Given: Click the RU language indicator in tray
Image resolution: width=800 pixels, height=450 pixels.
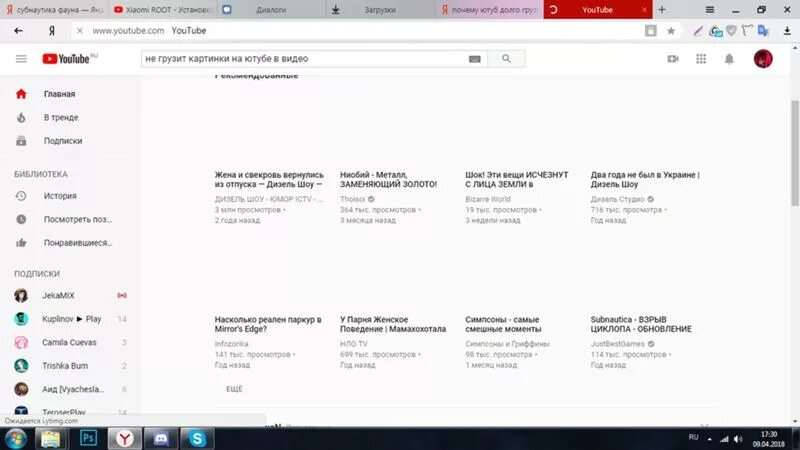Looking at the screenshot, I should 693,437.
